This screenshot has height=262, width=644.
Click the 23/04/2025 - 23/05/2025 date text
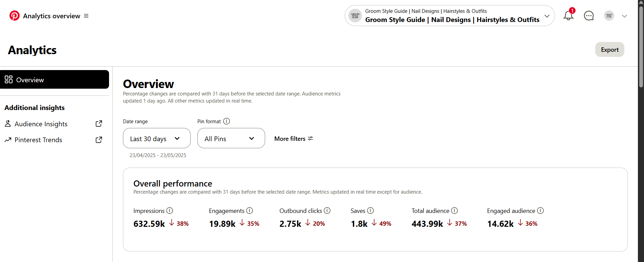158,155
